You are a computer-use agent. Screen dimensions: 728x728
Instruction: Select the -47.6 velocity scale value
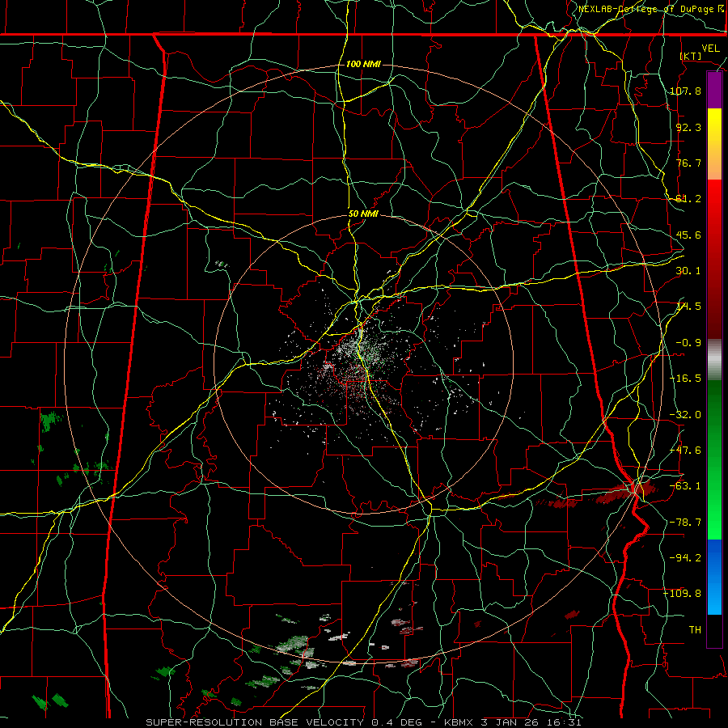pos(685,451)
